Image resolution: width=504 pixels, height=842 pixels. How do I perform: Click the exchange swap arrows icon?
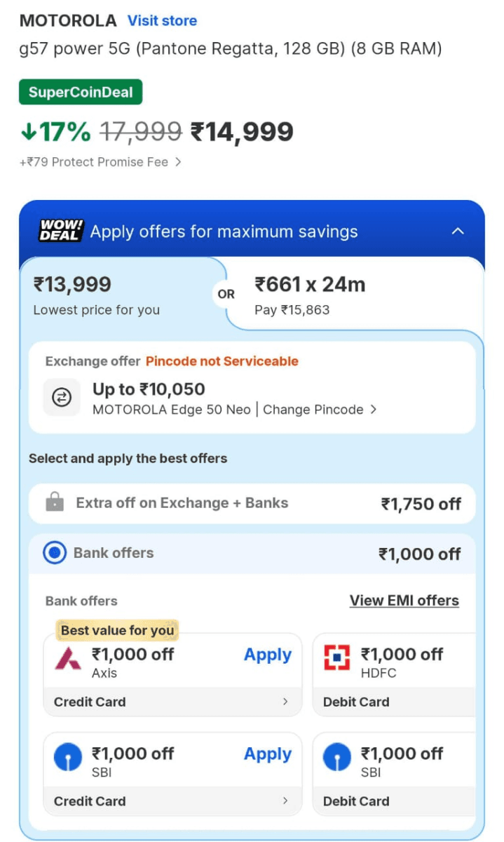pyautogui.click(x=62, y=398)
